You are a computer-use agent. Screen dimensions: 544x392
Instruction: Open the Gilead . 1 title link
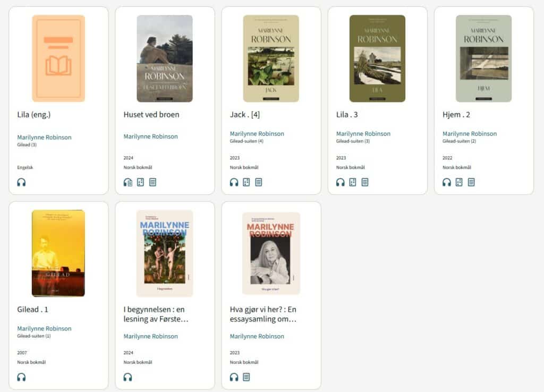point(33,309)
